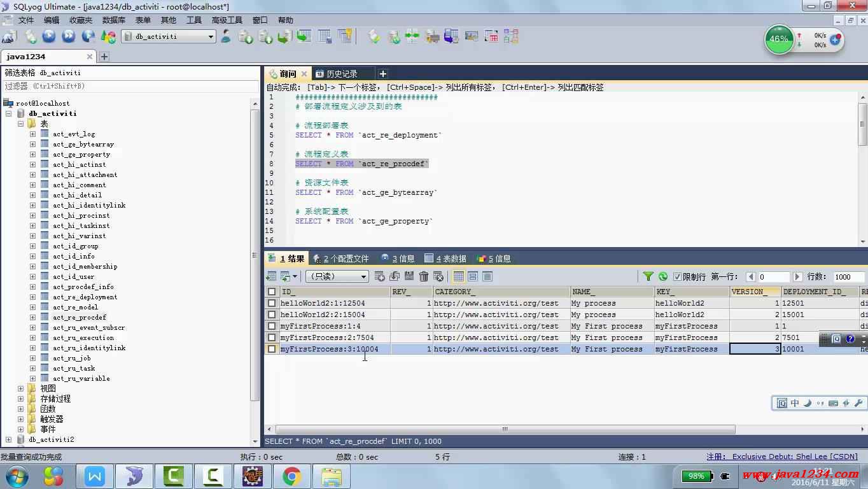This screenshot has height=489, width=868.
Task: Click the 过滤器 filter input box
Action: pyautogui.click(x=130, y=86)
